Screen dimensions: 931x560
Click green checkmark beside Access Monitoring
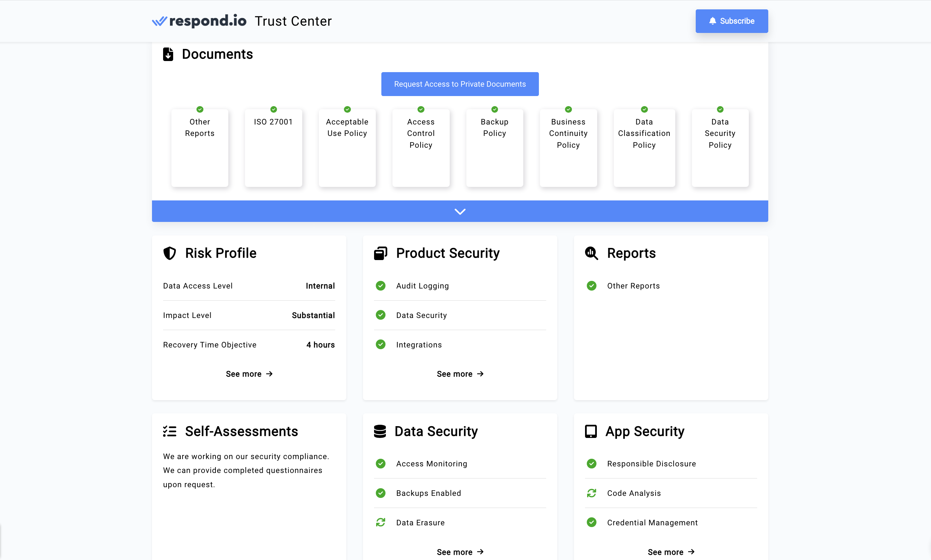point(381,464)
